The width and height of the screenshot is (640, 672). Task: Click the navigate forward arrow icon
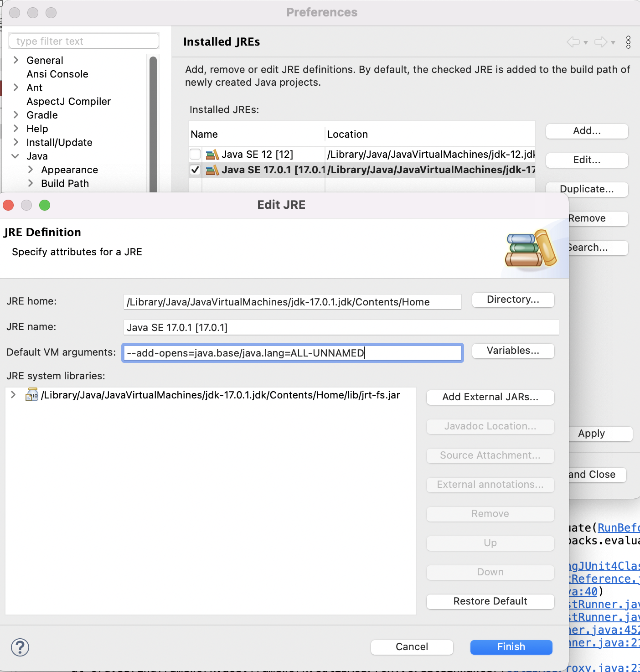601,42
